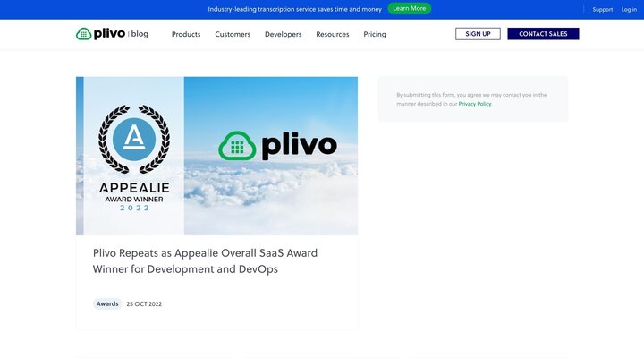This screenshot has width=644, height=358.
Task: Click the Learn More banner button
Action: tap(409, 9)
